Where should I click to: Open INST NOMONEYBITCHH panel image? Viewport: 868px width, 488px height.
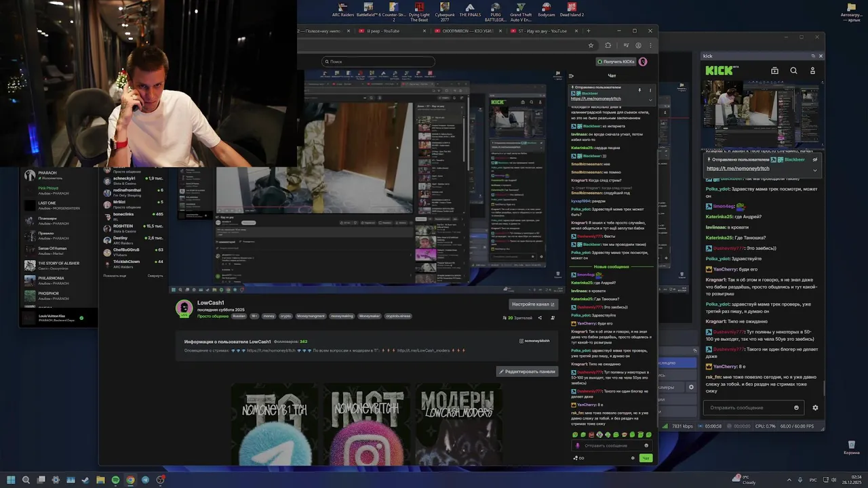(x=366, y=424)
